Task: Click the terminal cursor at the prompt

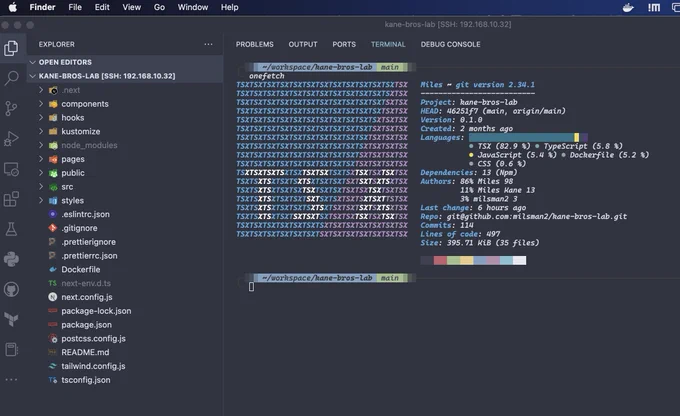Action: 252,286
